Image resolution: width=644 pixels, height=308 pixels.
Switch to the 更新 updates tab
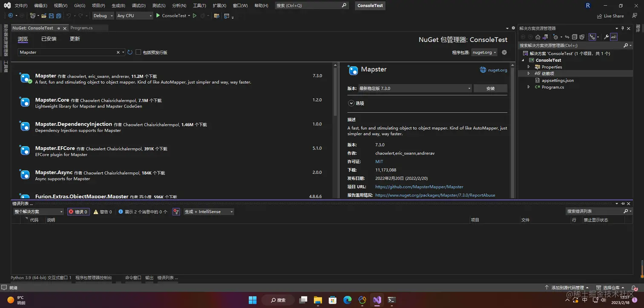click(75, 39)
